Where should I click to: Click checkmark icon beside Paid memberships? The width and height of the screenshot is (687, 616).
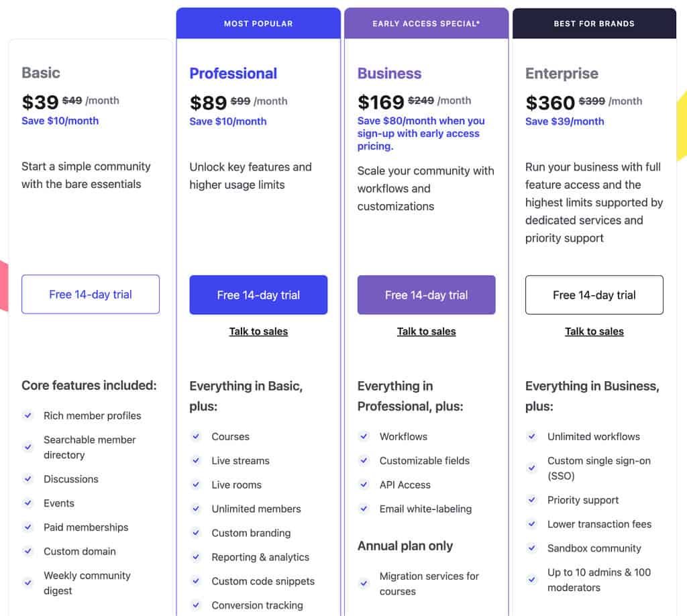click(28, 527)
